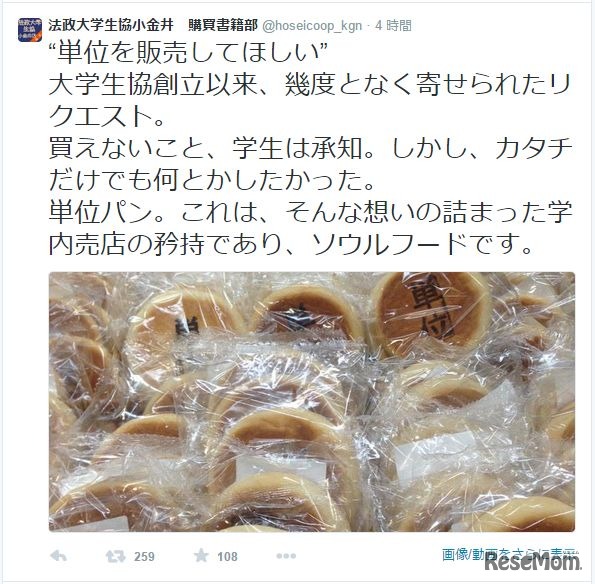This screenshot has width=595, height=584.
Task: Open account name 法政大学生協小金井 購買書籍部
Action: coord(153,25)
